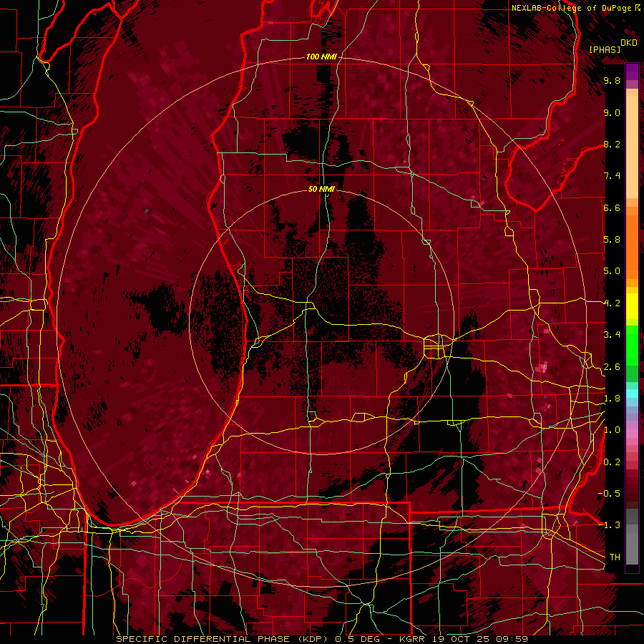
Task: Select the 4.2 legend value
Action: click(612, 303)
